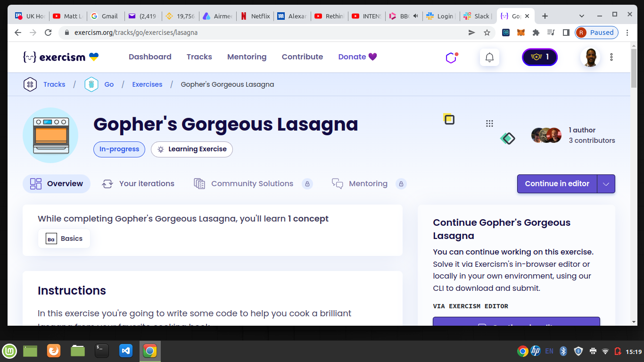Expand the Continue in editor dropdown arrow

(606, 184)
